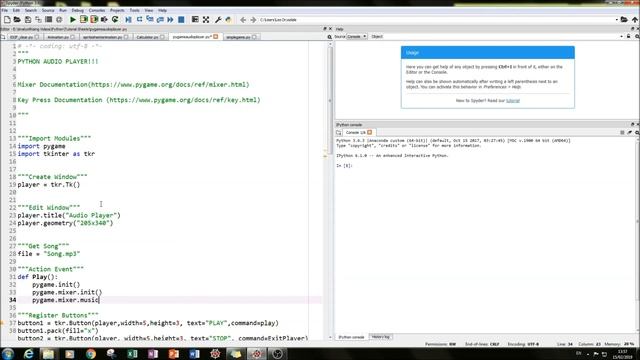Run the file with the green play icon
The width and height of the screenshot is (640, 360).
(x=73, y=20)
